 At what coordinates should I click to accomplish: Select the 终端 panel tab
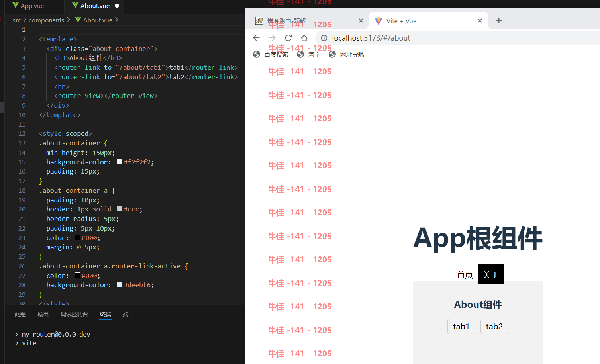tap(106, 314)
